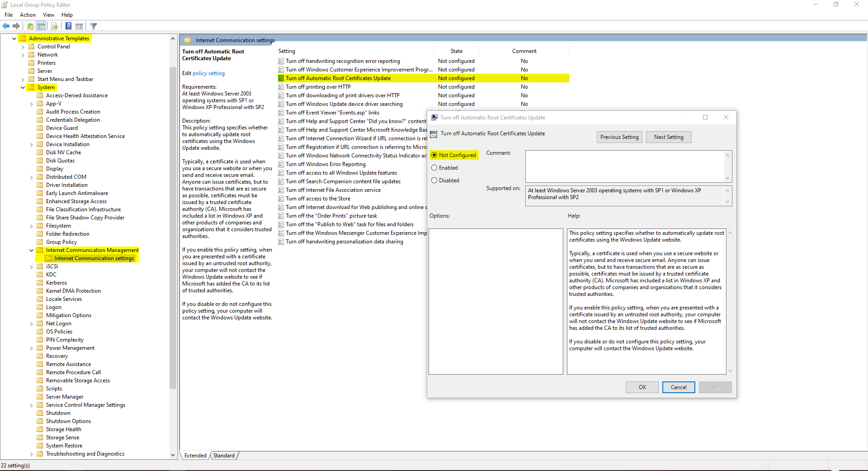Click the Forward arrow toolbar icon
Viewport: 868px width, 471px height.
16,26
